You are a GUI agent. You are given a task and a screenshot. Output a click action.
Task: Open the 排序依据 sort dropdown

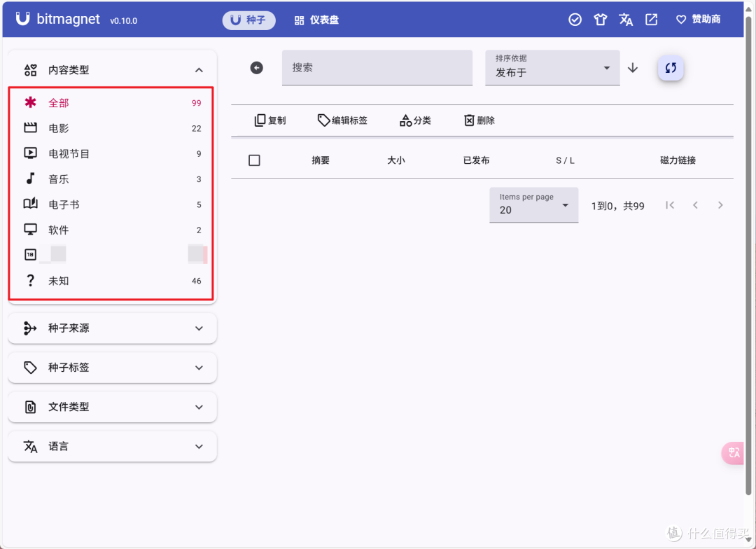coord(552,67)
